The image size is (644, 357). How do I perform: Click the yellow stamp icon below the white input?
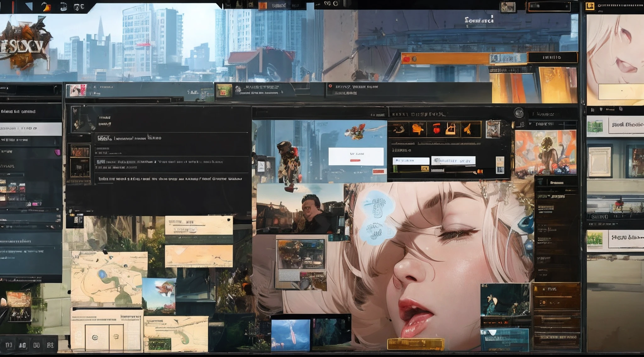[x=425, y=169]
